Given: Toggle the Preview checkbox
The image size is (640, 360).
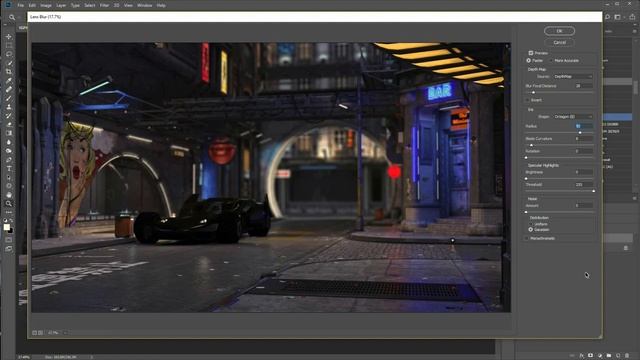Looking at the screenshot, I should click(531, 53).
